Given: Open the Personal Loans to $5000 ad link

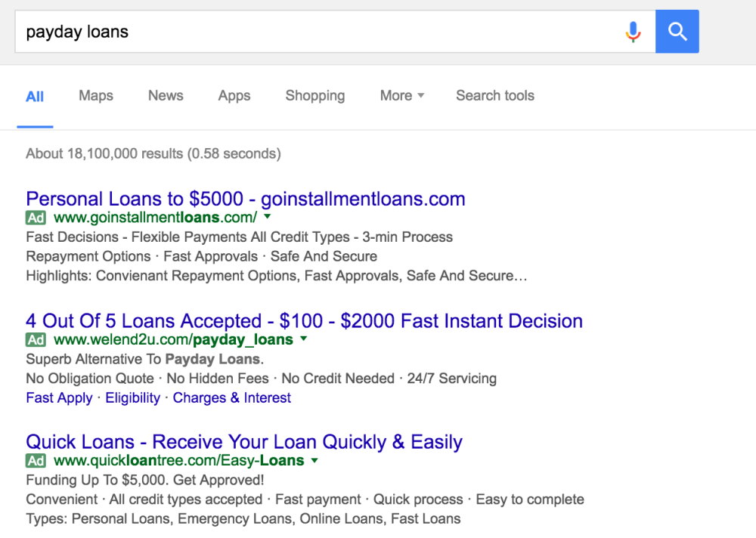Looking at the screenshot, I should [x=246, y=199].
